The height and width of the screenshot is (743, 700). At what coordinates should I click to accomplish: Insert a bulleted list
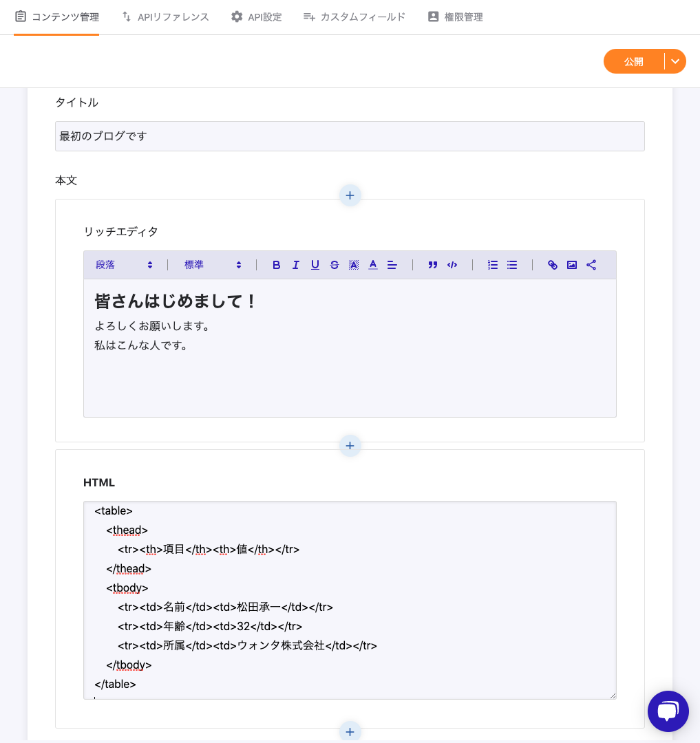511,265
